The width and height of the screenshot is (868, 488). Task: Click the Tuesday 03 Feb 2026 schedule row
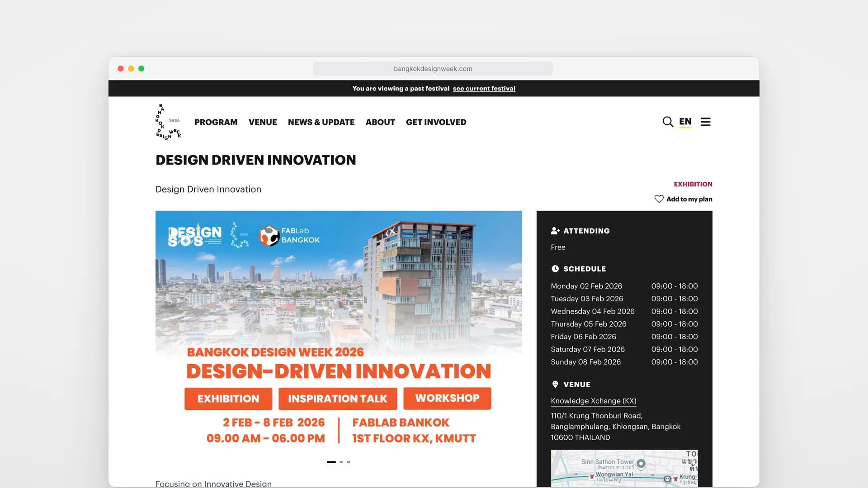pyautogui.click(x=624, y=299)
